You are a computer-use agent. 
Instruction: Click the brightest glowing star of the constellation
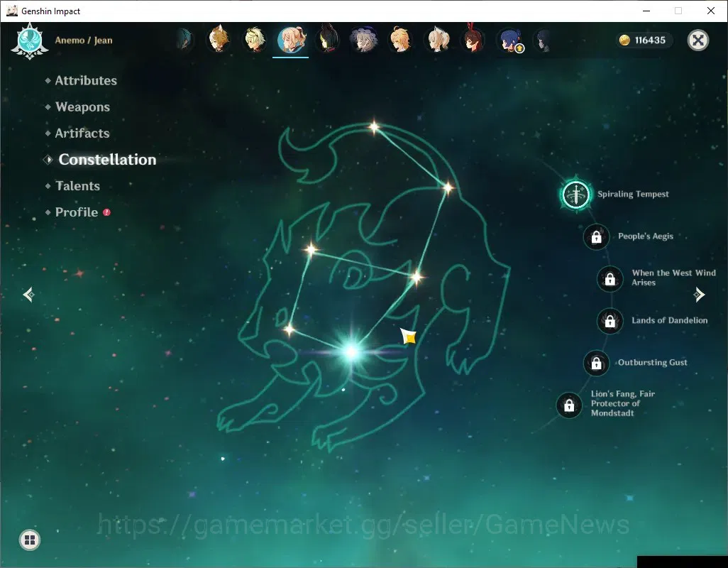click(351, 351)
